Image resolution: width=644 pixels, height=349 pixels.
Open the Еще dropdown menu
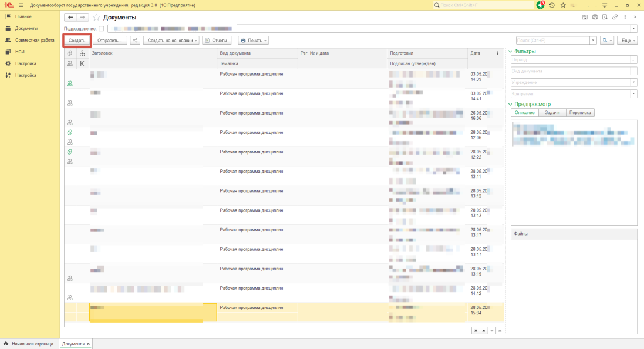pyautogui.click(x=627, y=41)
